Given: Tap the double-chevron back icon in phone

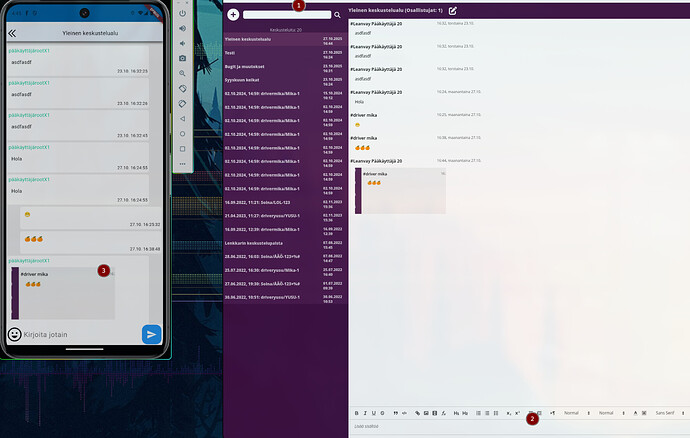Looking at the screenshot, I should coord(13,33).
